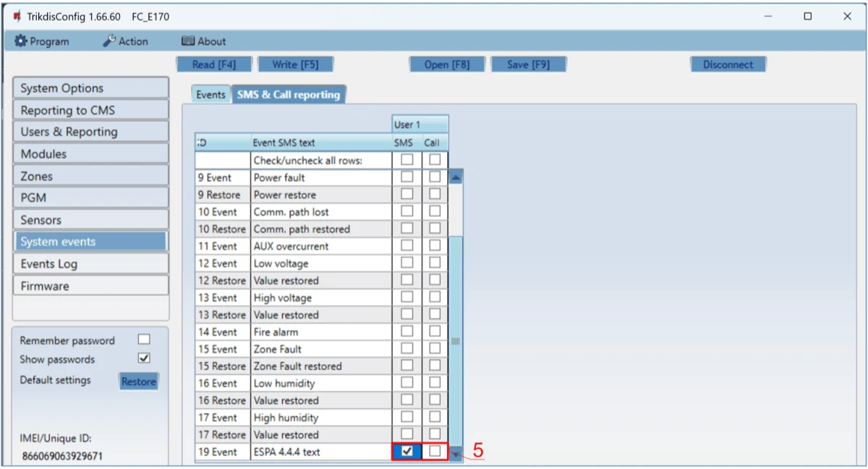Click the Disconnect button
This screenshot has width=868, height=469.
[x=728, y=64]
